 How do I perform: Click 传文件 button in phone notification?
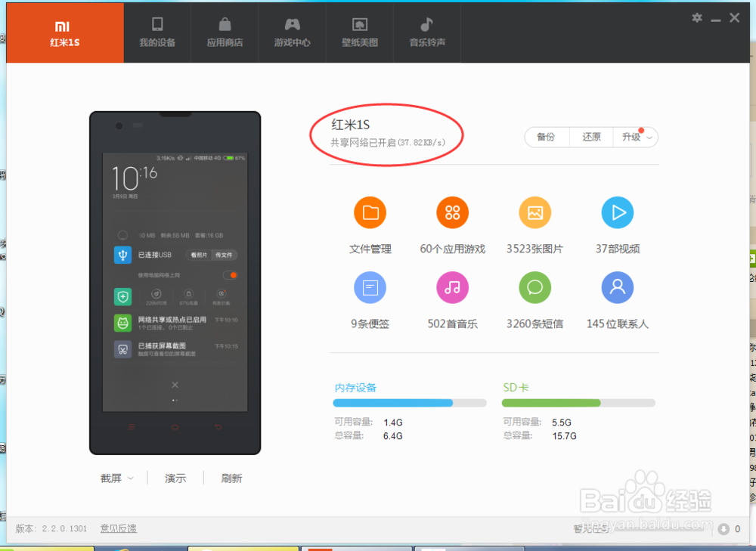tap(225, 255)
